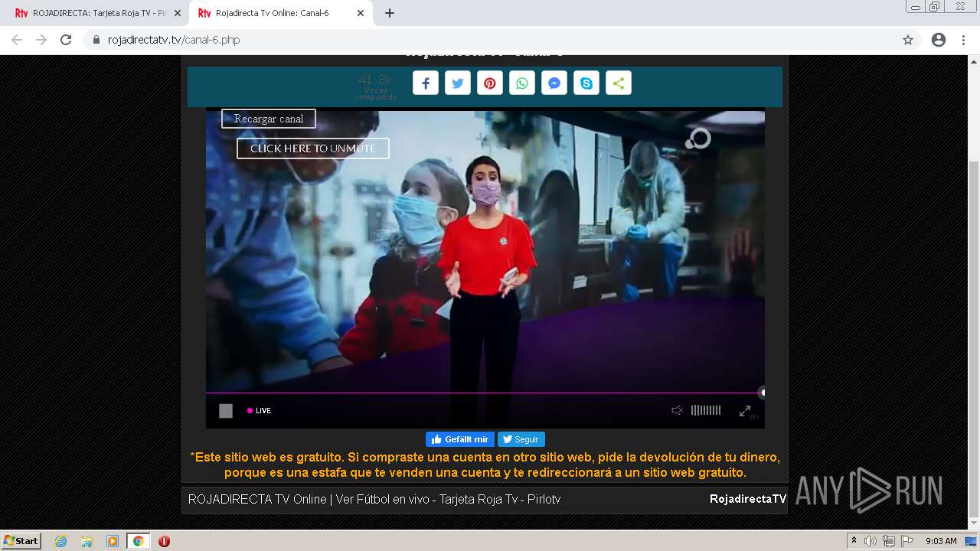
Task: Reload the current page
Action: [66, 40]
